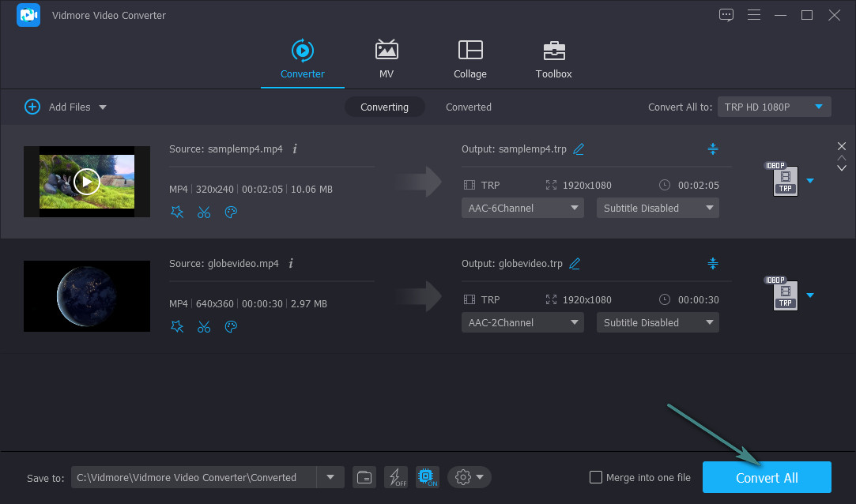Switch to the Toolbox tab

(553, 60)
